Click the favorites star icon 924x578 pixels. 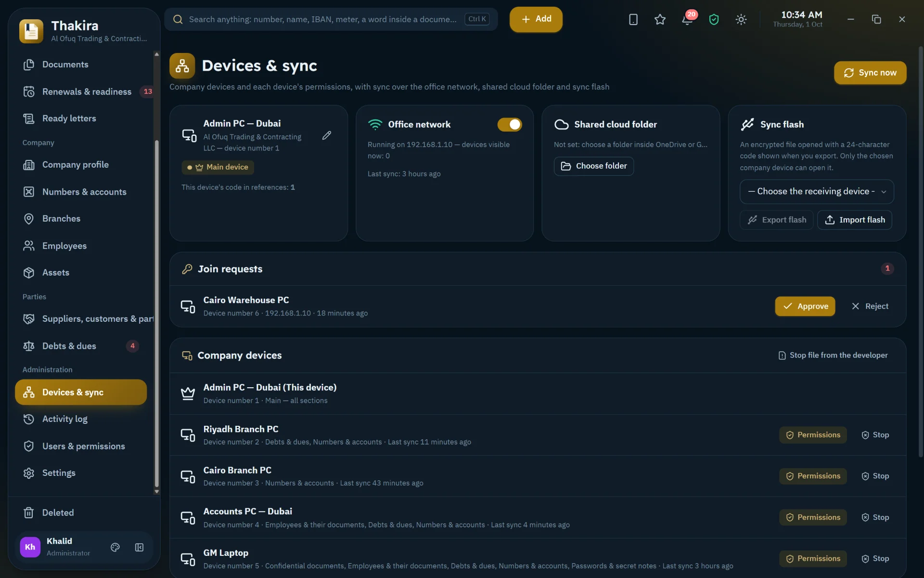coord(660,19)
